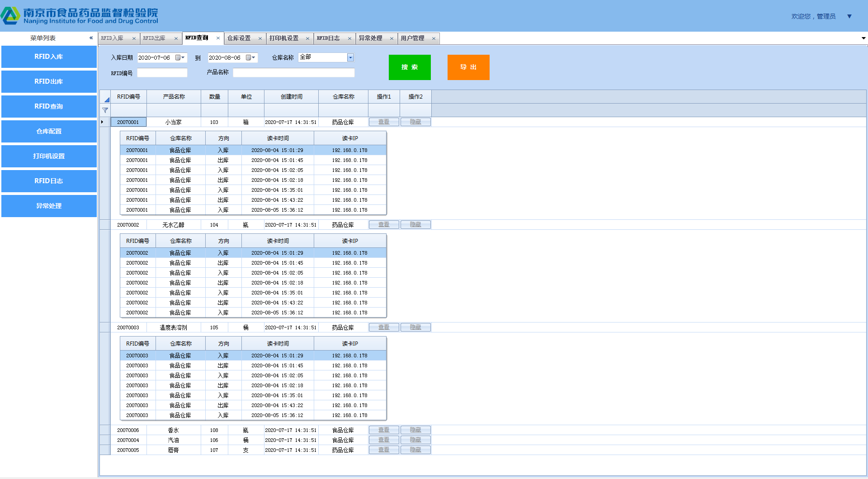Click the orange 导出 button
868x479 pixels.
[x=468, y=67]
